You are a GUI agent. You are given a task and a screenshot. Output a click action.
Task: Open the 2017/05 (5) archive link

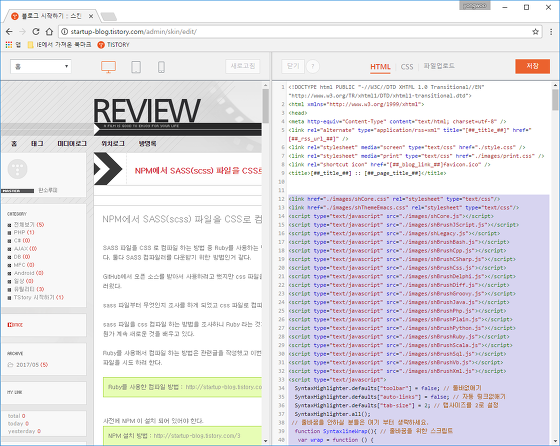coord(32,365)
